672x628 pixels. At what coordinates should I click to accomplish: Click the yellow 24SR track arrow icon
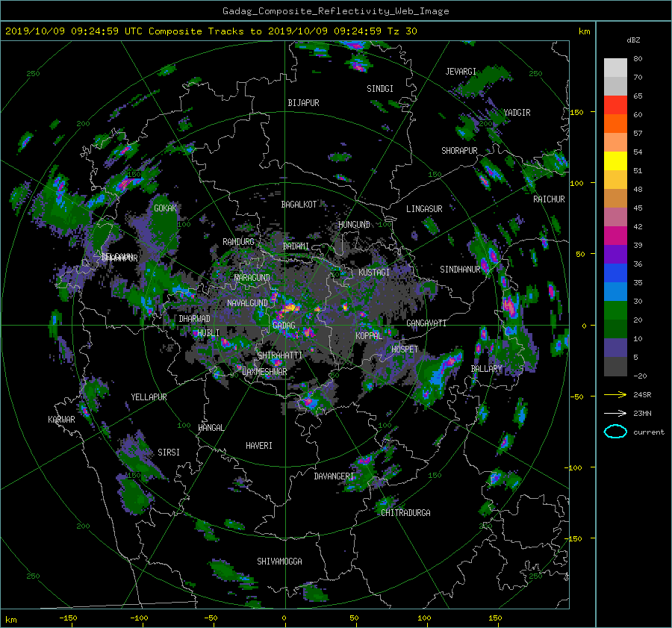(615, 394)
